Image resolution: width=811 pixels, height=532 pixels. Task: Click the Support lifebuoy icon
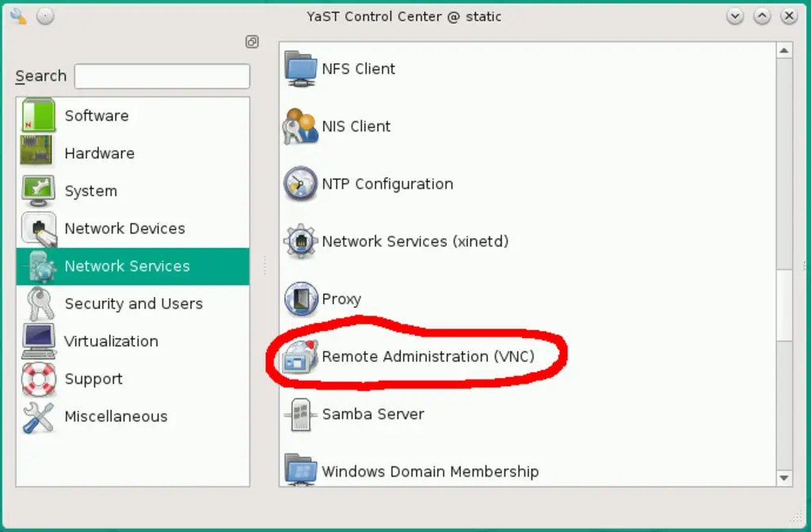click(39, 379)
